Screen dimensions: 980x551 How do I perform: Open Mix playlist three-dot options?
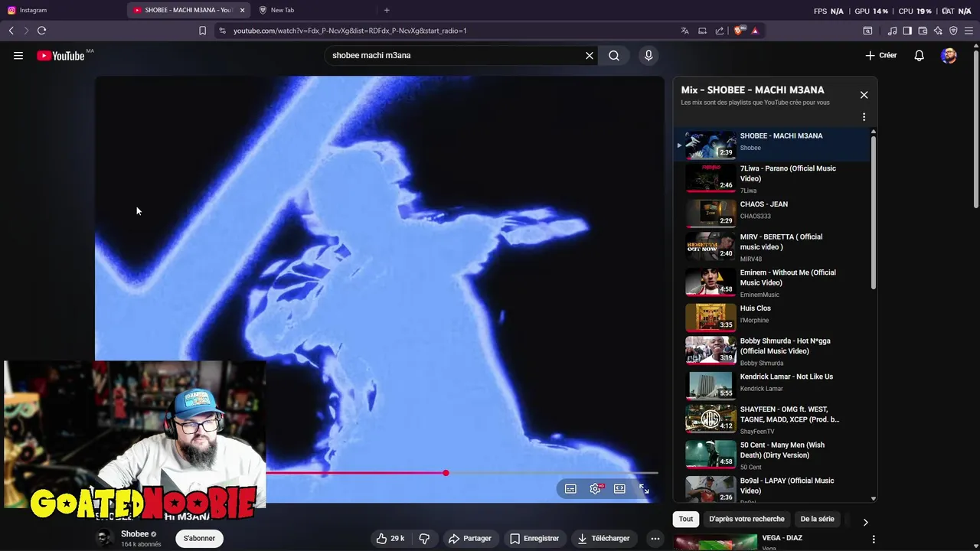864,117
